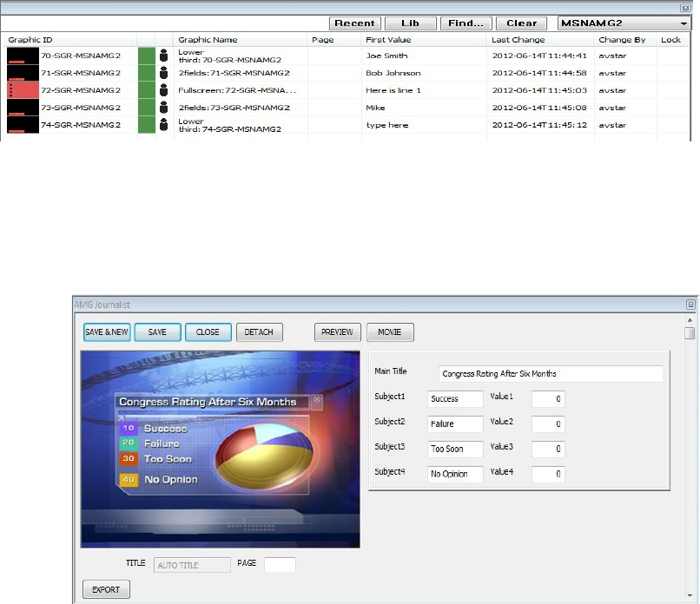Click the AUTO TITLE field

coord(192,565)
